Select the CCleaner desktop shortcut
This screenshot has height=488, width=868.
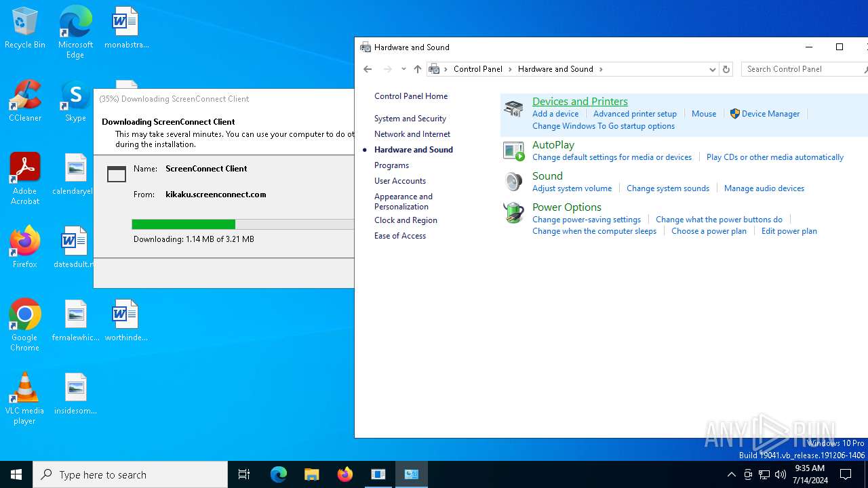click(x=25, y=101)
